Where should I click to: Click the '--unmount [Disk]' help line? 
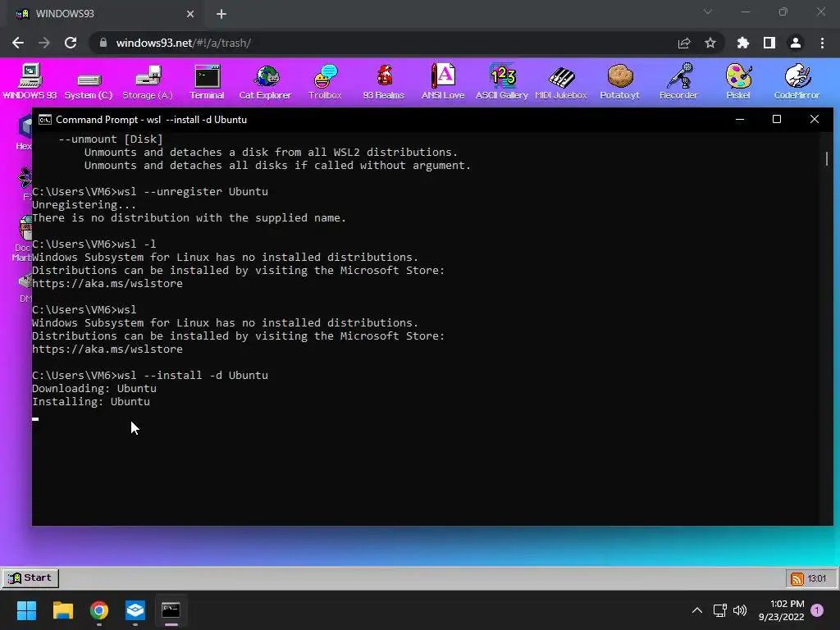pos(111,139)
